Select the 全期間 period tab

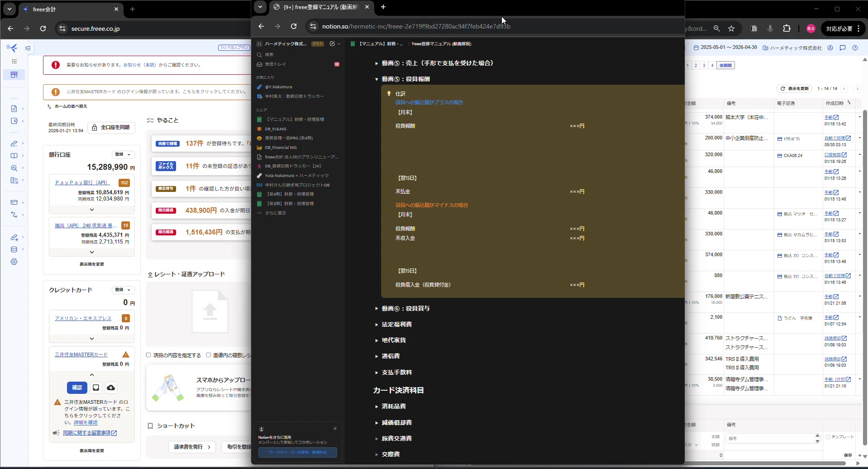(725, 66)
